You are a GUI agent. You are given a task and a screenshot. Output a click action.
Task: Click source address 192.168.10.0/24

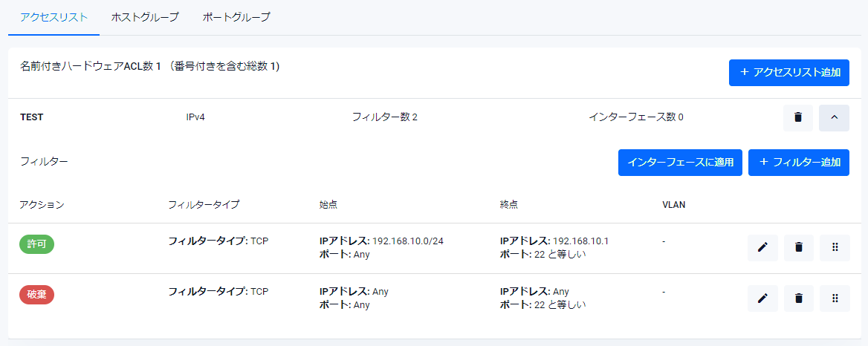pyautogui.click(x=412, y=241)
